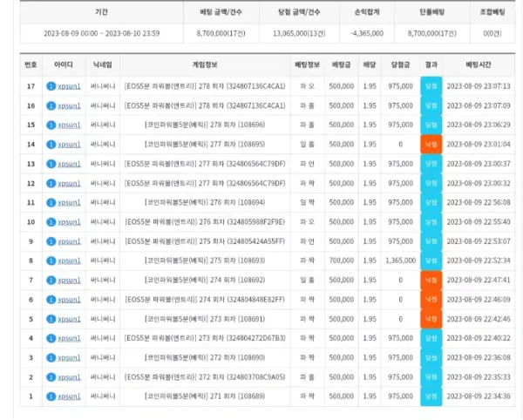Follow the xpsun1 link in row 14
523x420 pixels.
pyautogui.click(x=69, y=145)
